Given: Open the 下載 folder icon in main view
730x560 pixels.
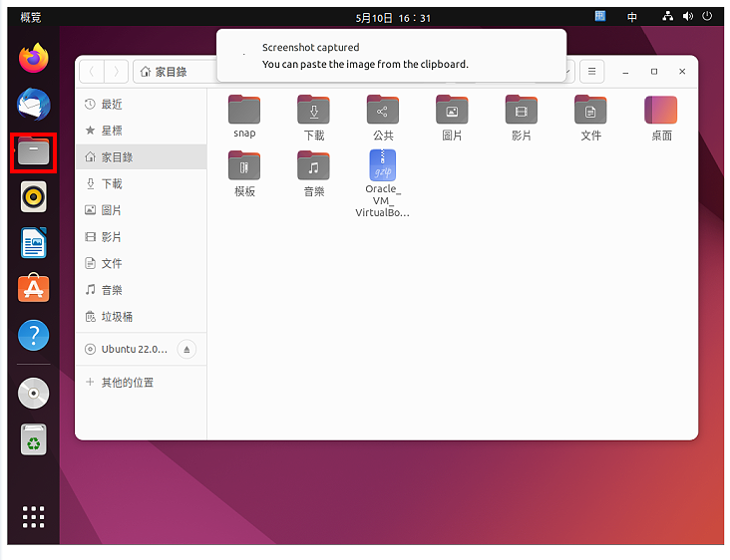Looking at the screenshot, I should (x=314, y=118).
